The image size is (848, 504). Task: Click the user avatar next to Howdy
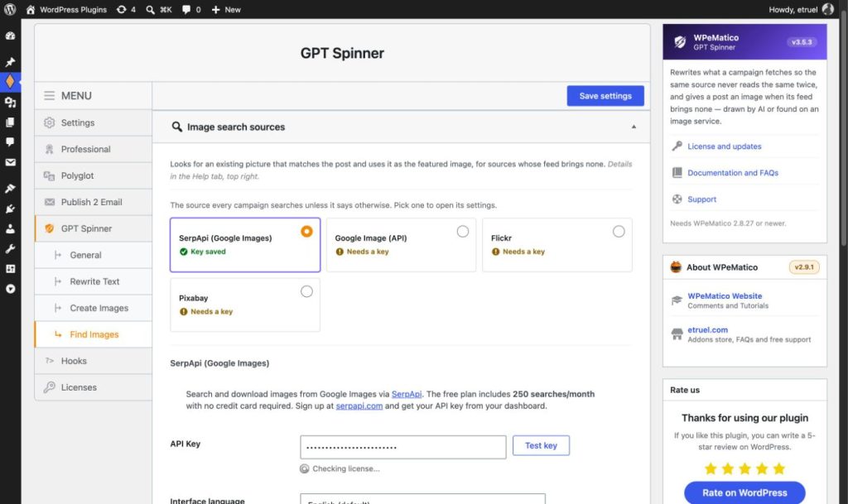tap(828, 9)
